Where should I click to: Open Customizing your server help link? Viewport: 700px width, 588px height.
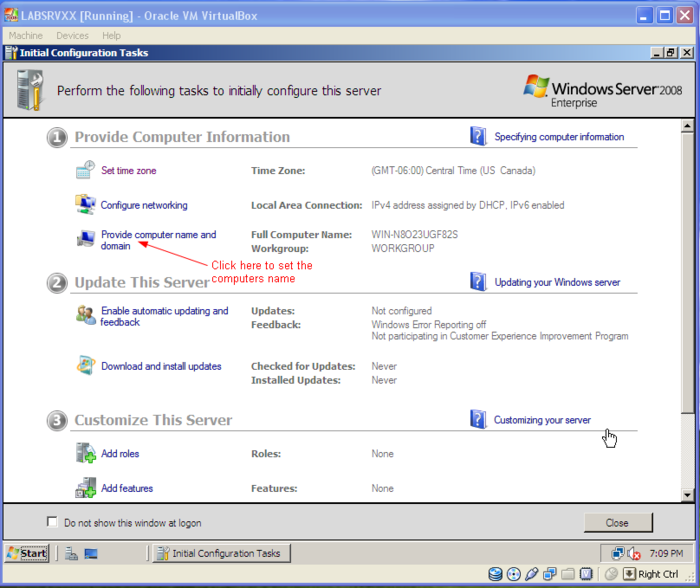[542, 420]
